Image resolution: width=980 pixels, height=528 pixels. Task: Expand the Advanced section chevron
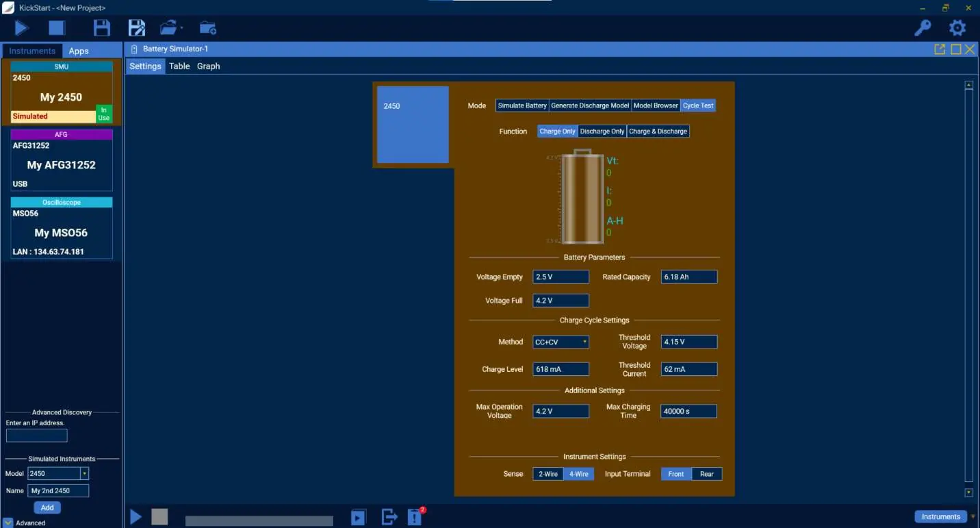point(8,523)
